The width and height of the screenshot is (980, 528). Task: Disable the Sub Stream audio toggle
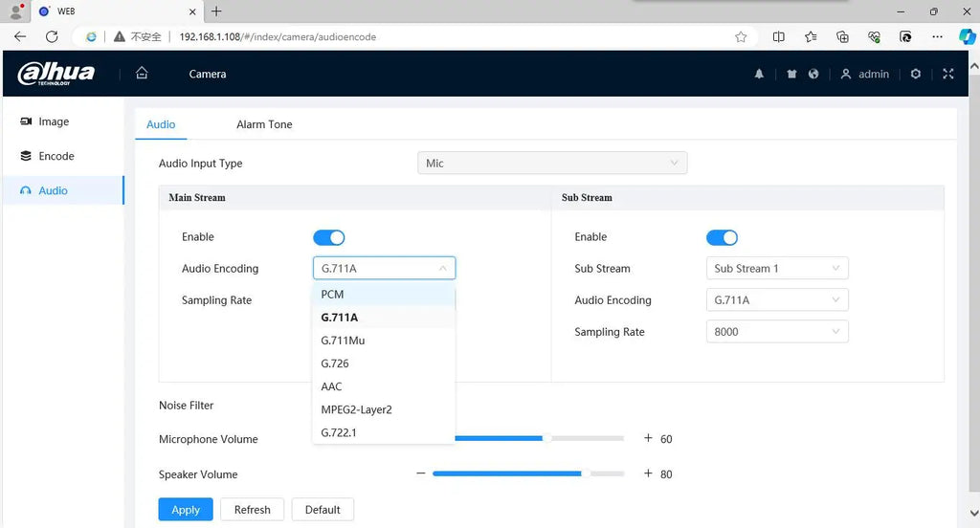(722, 237)
